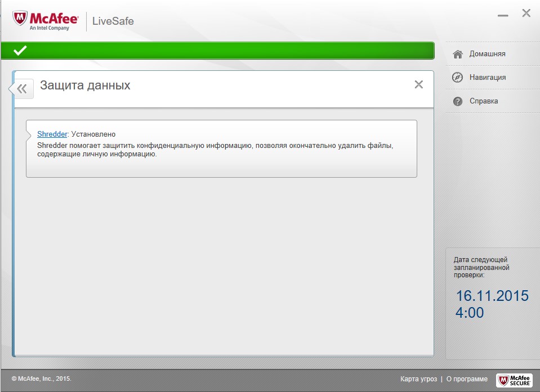Image resolution: width=540 pixels, height=392 pixels.
Task: Click the McAfee shield logo
Action: click(x=20, y=17)
